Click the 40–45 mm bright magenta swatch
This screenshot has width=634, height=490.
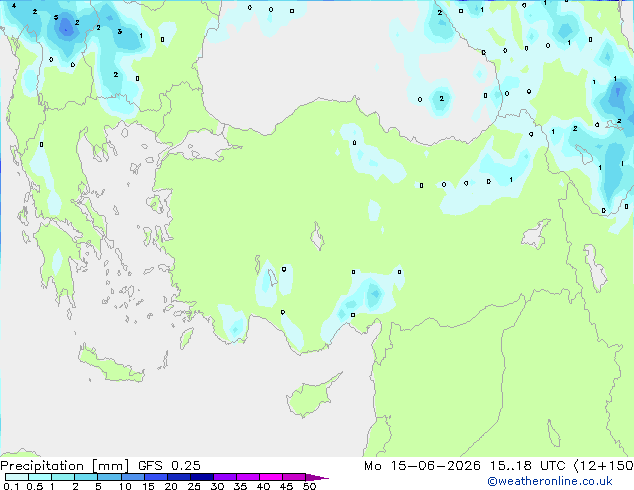[271, 477]
